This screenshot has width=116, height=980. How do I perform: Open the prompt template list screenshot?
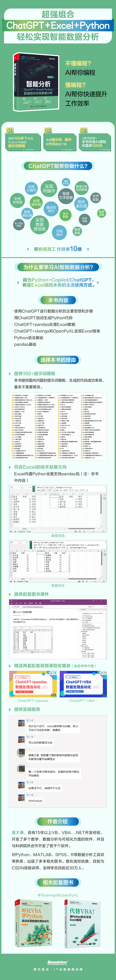(x=58, y=427)
